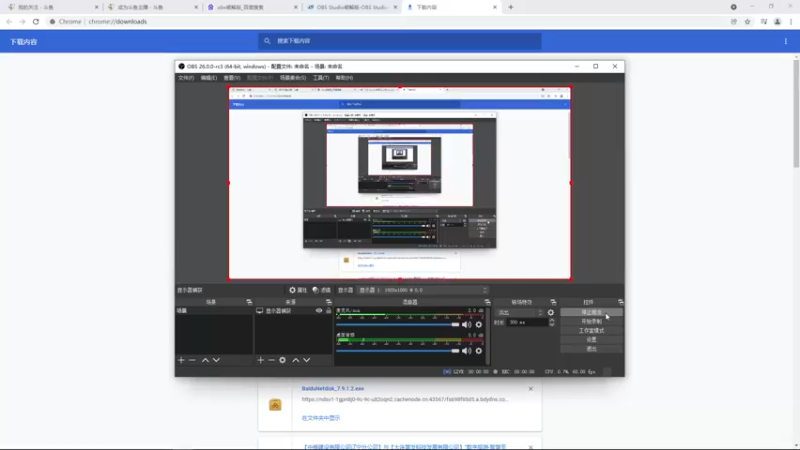This screenshot has height=450, width=800.
Task: Open desktop audio settings gear
Action: 479,351
